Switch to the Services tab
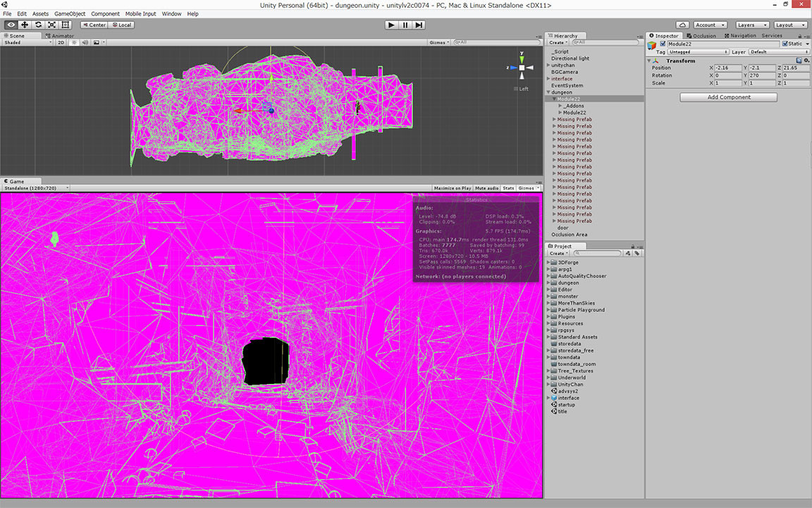The width and height of the screenshot is (812, 508). coord(772,36)
